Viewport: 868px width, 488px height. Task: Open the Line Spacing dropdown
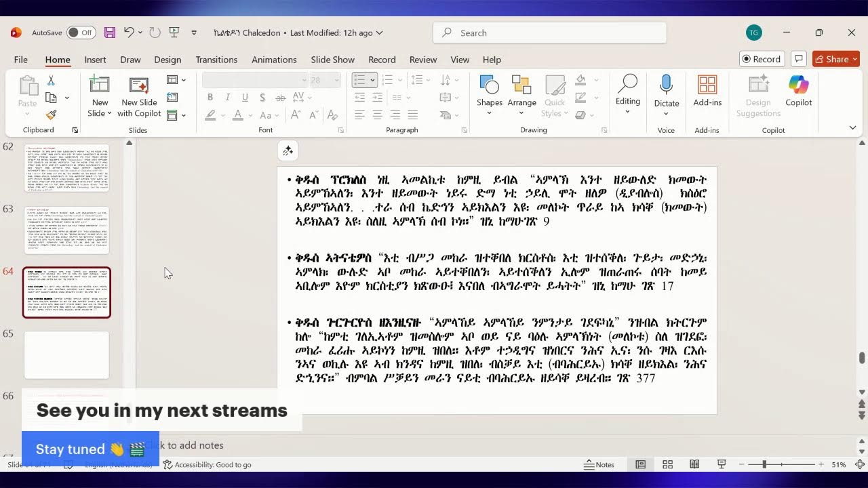pyautogui.click(x=420, y=80)
